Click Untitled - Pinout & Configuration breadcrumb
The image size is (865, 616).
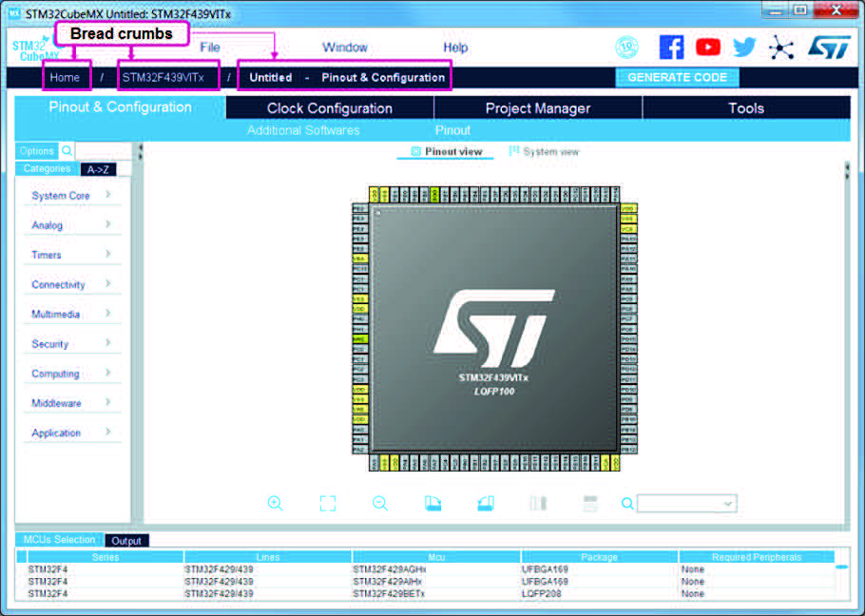(347, 78)
